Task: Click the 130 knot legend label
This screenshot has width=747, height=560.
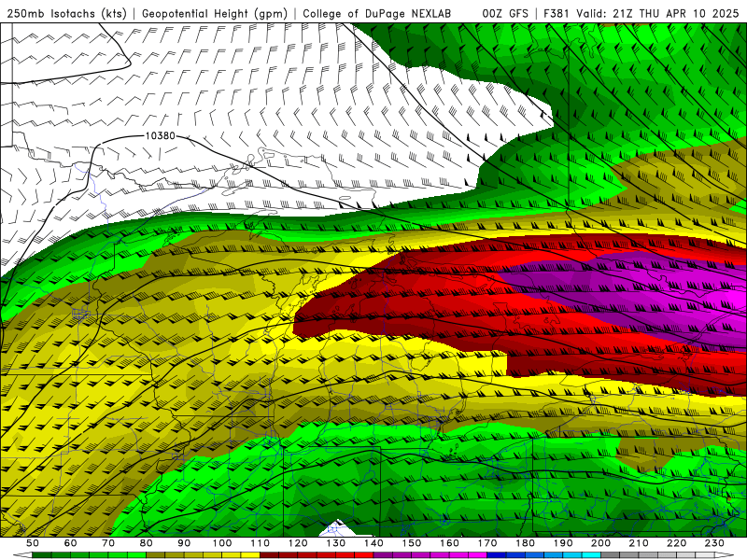Action: click(335, 543)
